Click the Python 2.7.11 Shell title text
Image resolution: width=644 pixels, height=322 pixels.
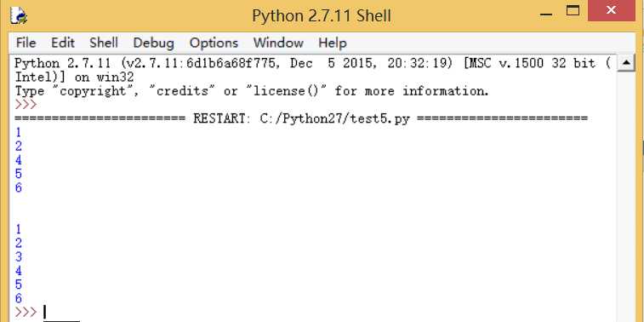point(322,16)
